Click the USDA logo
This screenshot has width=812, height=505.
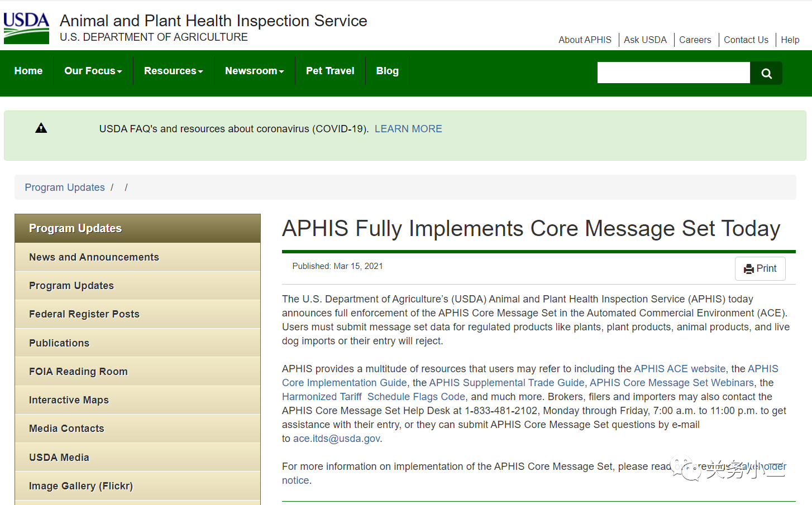point(26,28)
